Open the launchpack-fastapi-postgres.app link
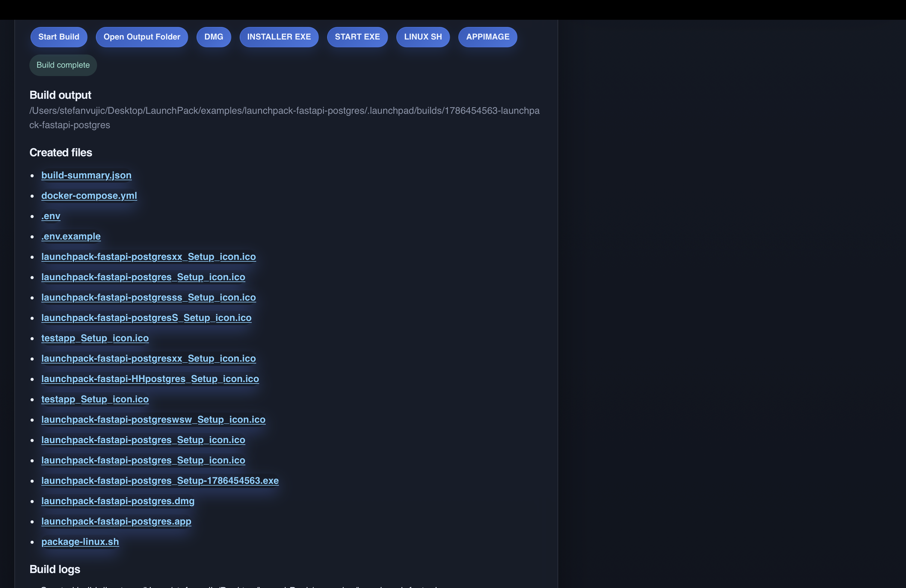This screenshot has height=588, width=906. click(116, 521)
